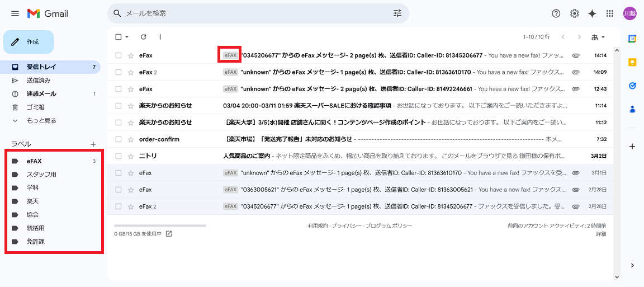Open the Help question mark icon
This screenshot has height=287, width=644.
[x=556, y=13]
